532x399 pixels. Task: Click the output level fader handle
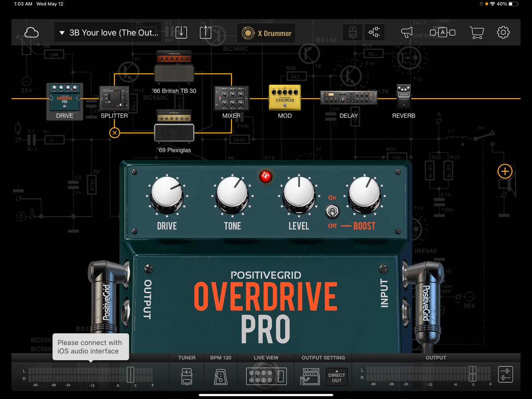[473, 374]
